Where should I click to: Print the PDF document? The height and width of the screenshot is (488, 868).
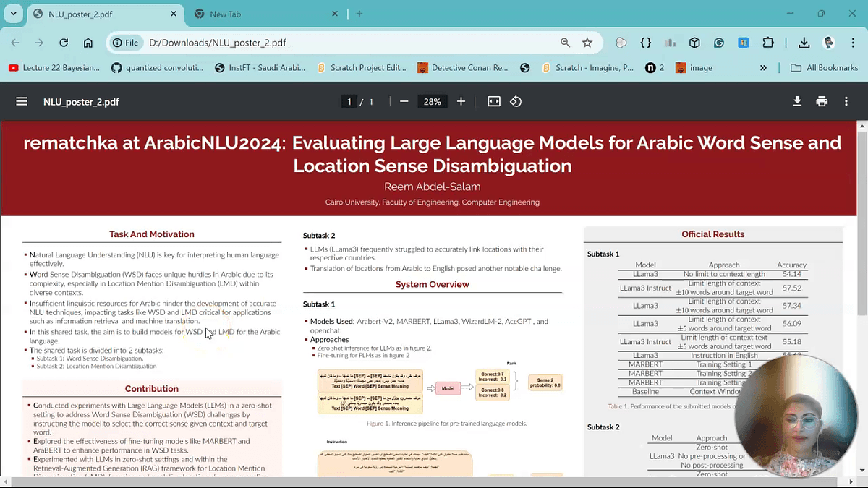[x=822, y=102]
